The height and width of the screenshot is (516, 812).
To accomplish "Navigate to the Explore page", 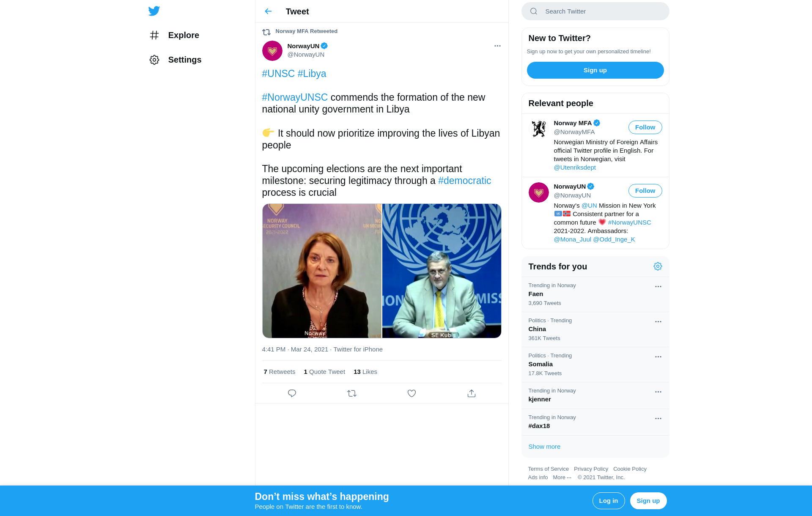I will click(x=183, y=35).
